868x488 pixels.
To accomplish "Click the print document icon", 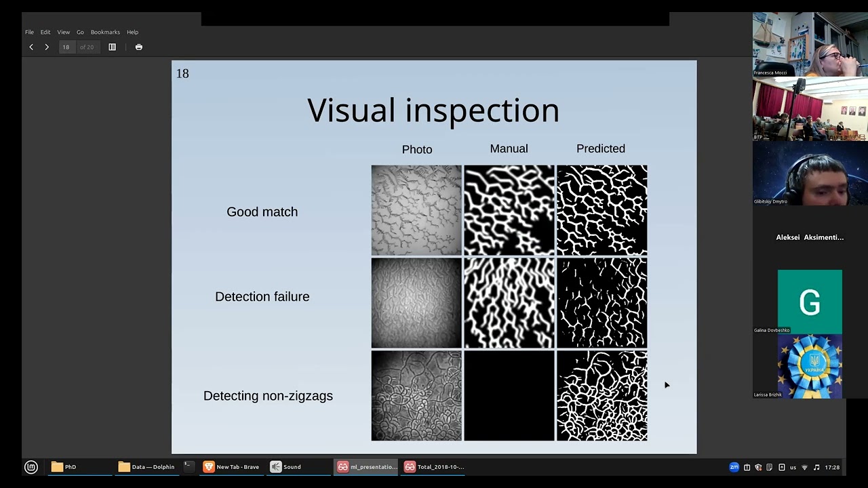I will tap(139, 47).
